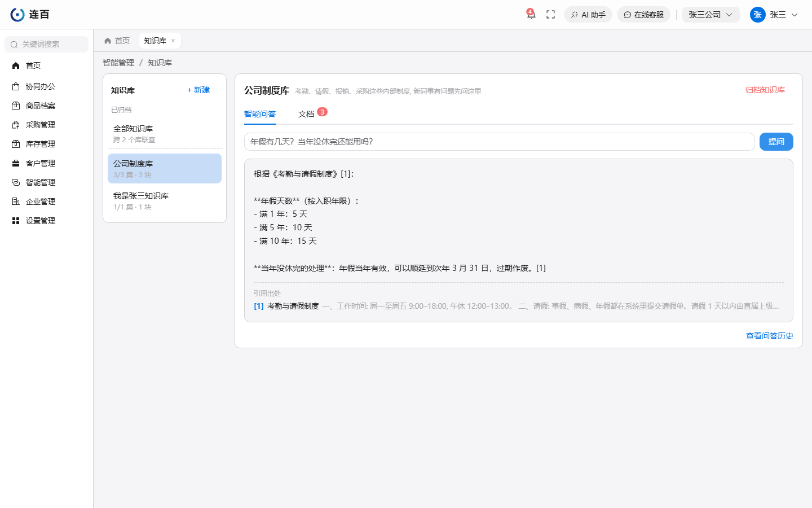Screen dimensions: 812x508
Task: Switch to the 智能问答 tab
Action: [260, 114]
